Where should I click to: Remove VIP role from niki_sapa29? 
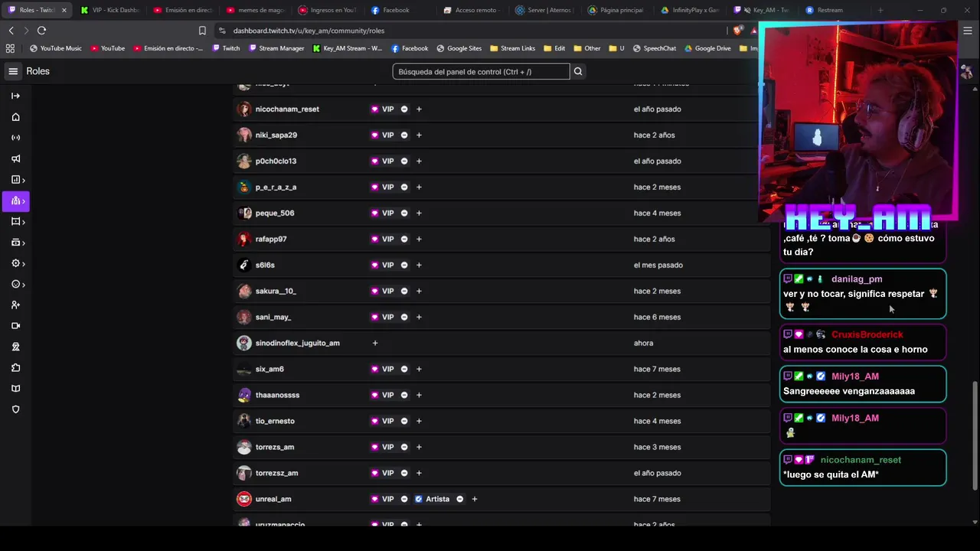coord(404,135)
